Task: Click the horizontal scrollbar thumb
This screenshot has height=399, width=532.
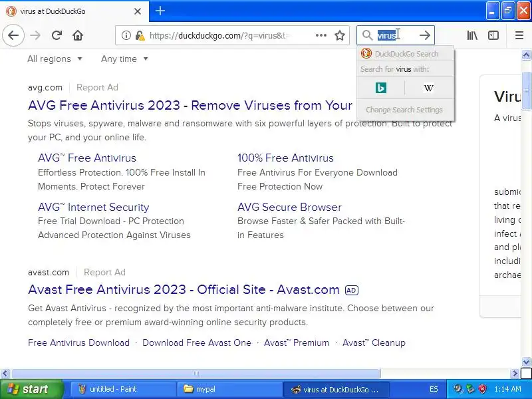Action: (196, 373)
